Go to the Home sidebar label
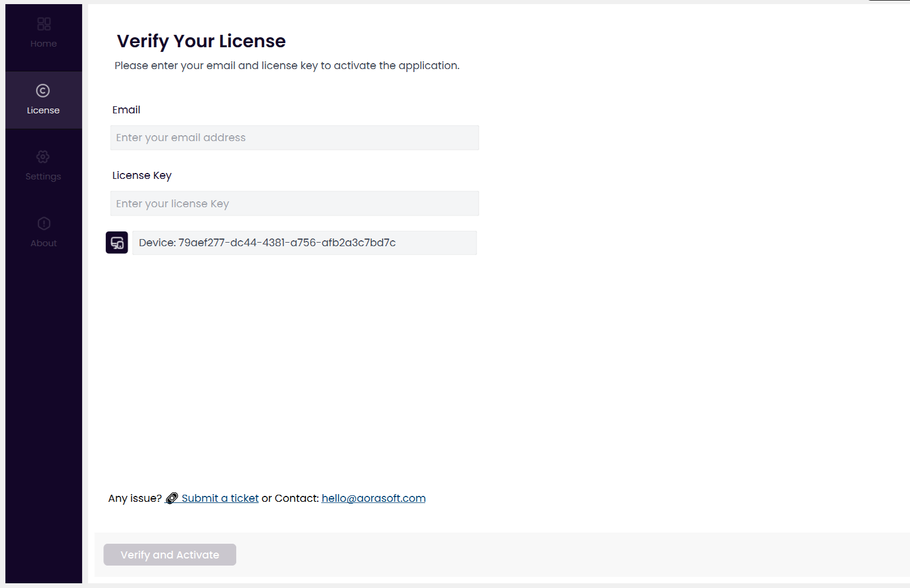Image resolution: width=910 pixels, height=588 pixels. (x=44, y=44)
